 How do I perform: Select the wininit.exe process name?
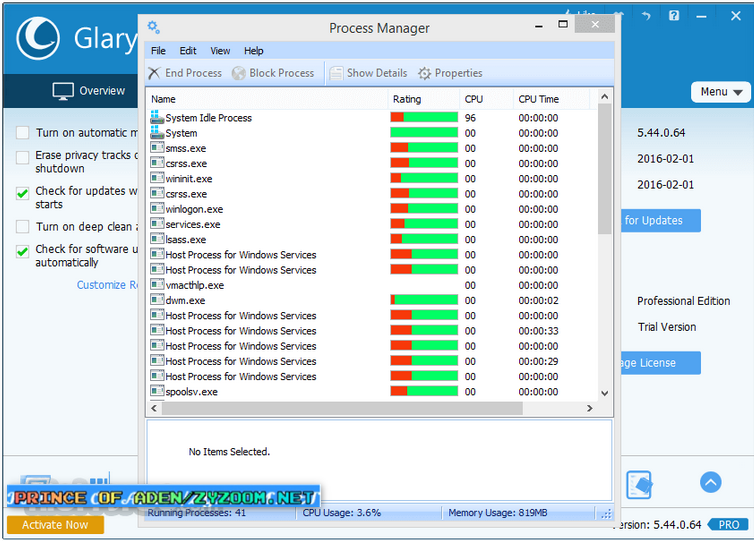pos(189,179)
